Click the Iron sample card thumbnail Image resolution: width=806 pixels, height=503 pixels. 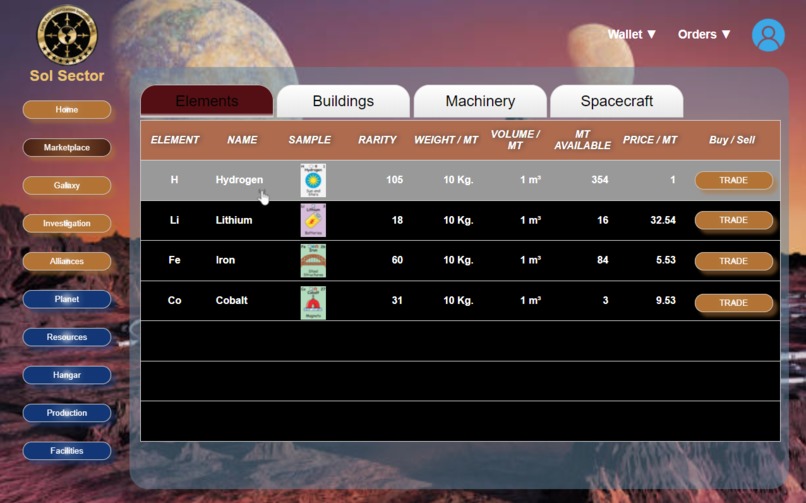click(313, 260)
